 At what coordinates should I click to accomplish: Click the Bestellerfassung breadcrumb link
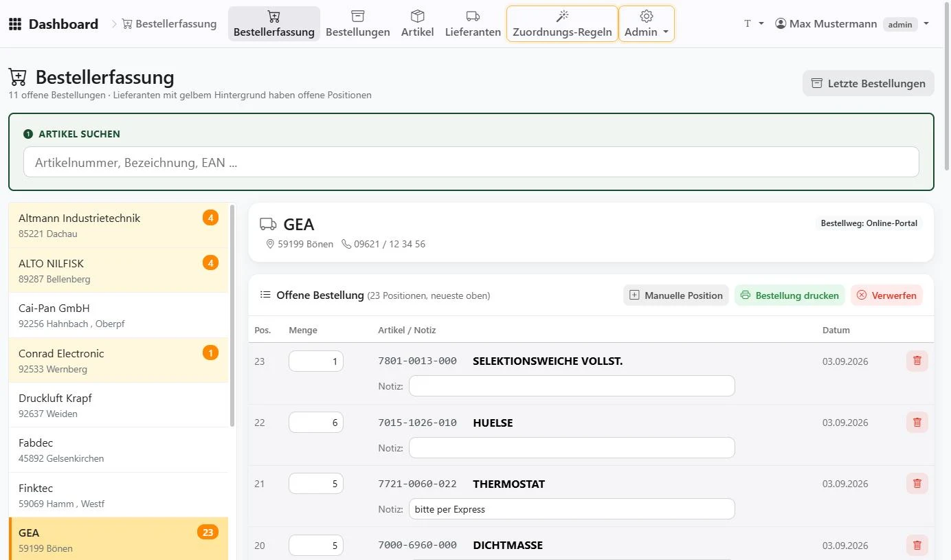click(x=169, y=24)
